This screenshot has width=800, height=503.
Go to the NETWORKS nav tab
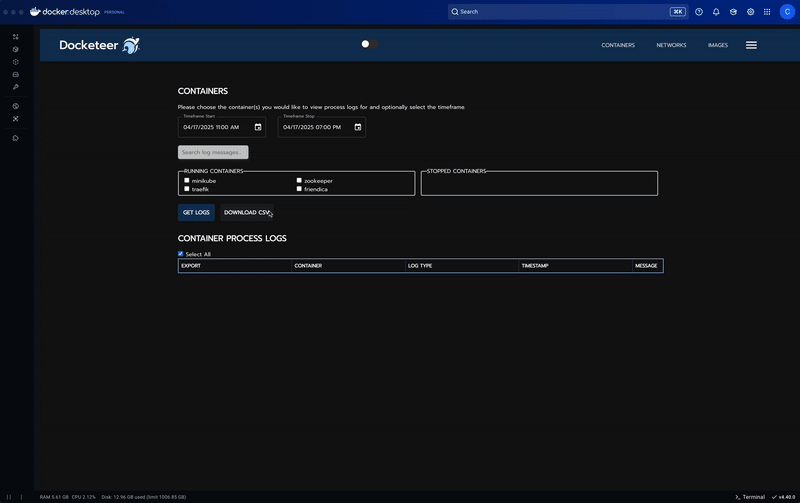pyautogui.click(x=671, y=45)
